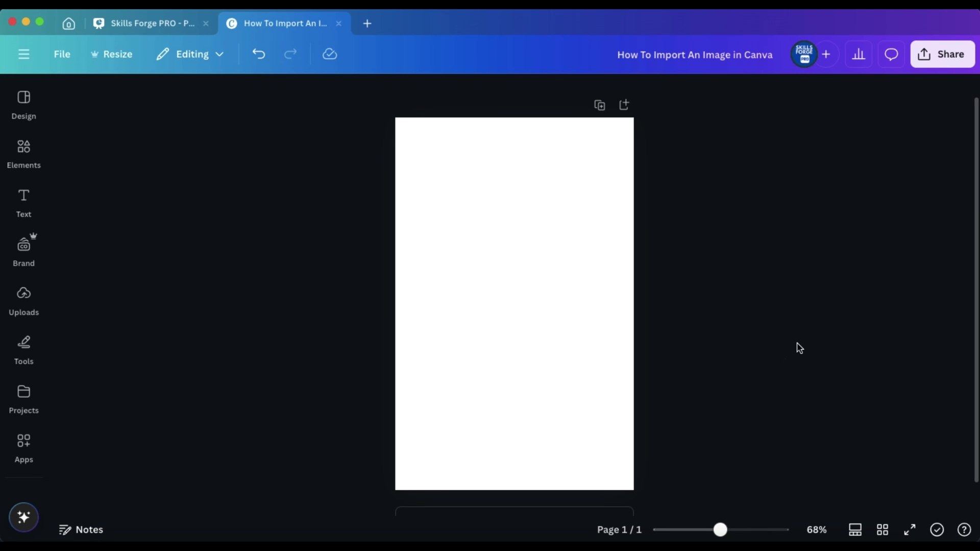Open the Editing mode dropdown

[x=189, y=54]
